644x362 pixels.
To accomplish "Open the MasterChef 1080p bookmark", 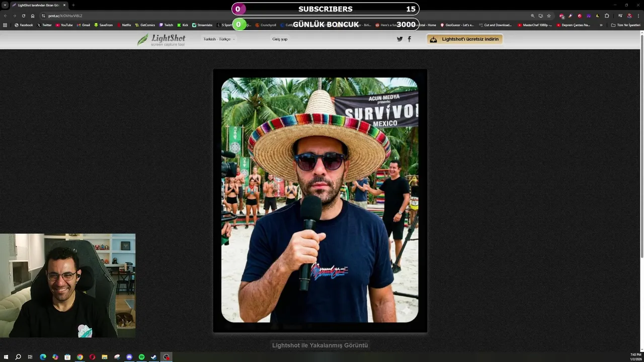I will pyautogui.click(x=534, y=25).
